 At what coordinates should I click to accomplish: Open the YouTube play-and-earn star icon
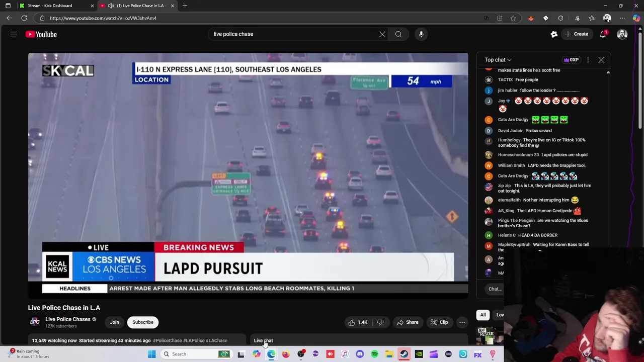[554, 34]
